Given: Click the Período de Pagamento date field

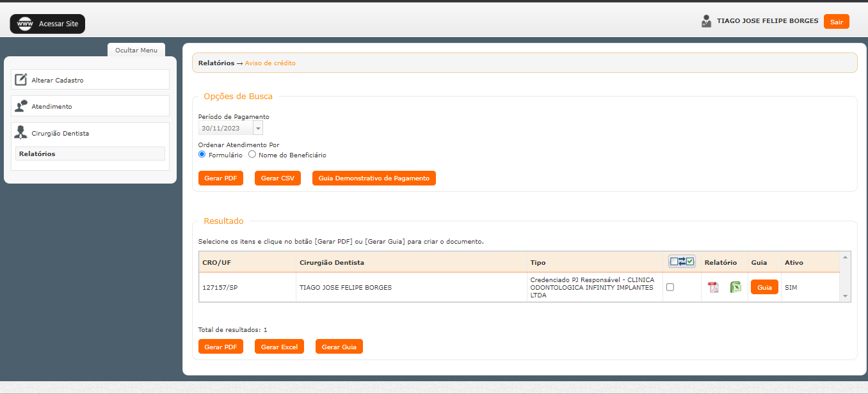Looking at the screenshot, I should (225, 129).
